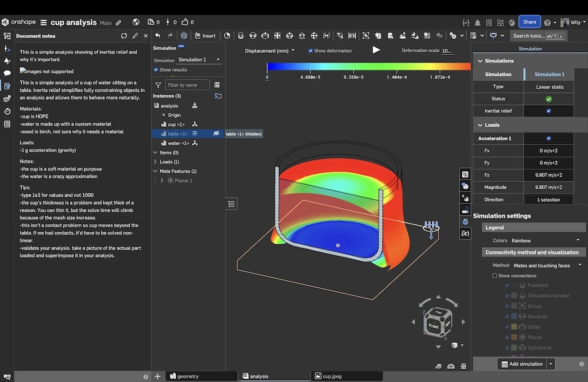Switch to the geometry tab
The height and width of the screenshot is (382, 588).
click(x=201, y=376)
